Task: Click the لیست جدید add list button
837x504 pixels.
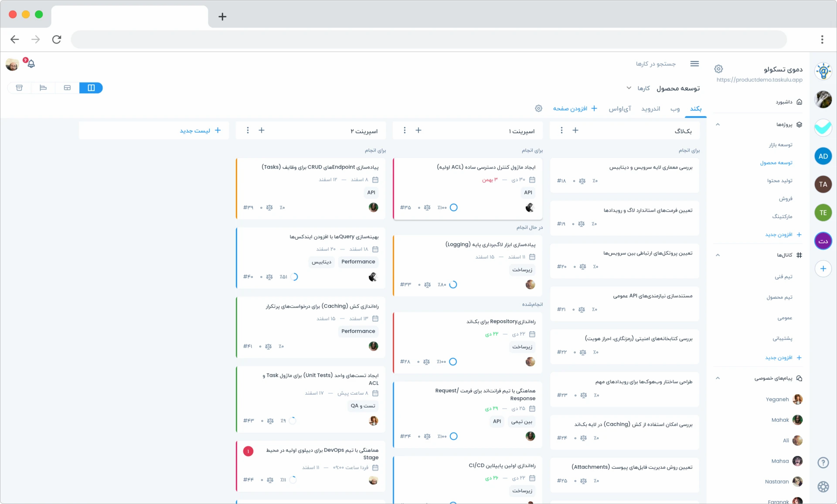Action: point(200,130)
